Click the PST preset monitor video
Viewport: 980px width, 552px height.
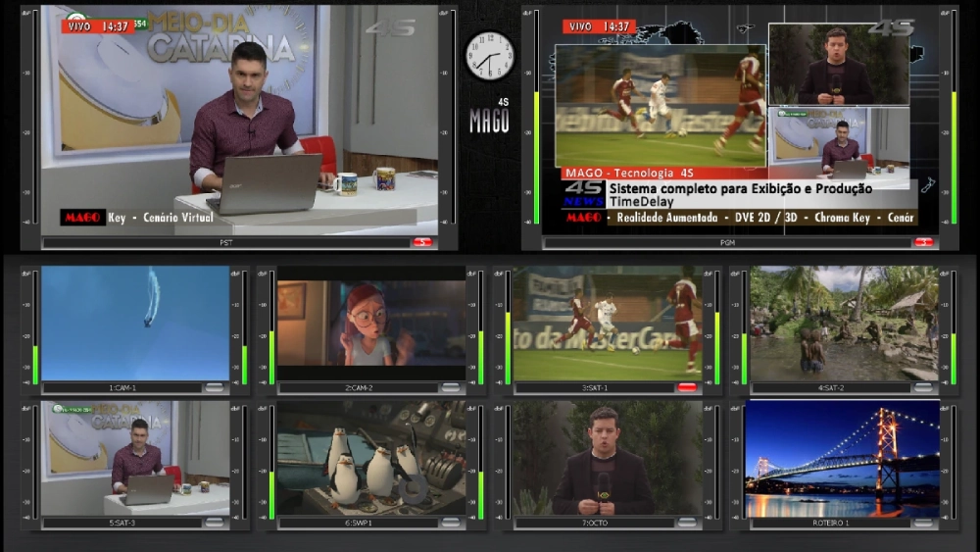(x=239, y=120)
